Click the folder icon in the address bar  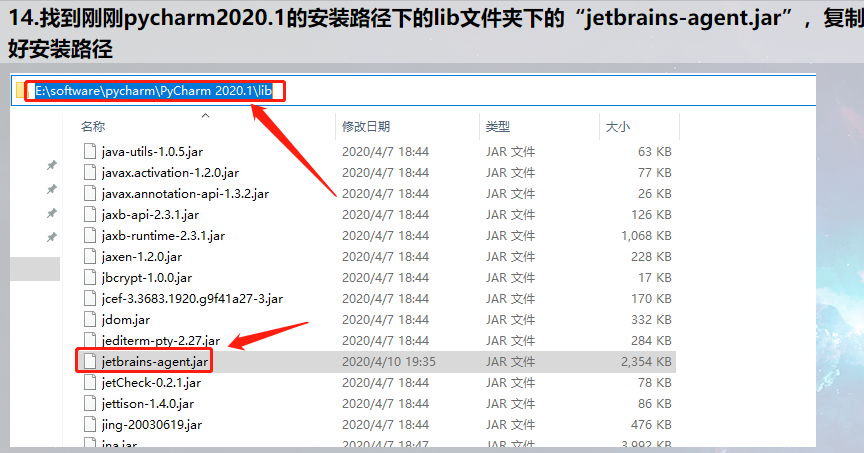point(20,91)
